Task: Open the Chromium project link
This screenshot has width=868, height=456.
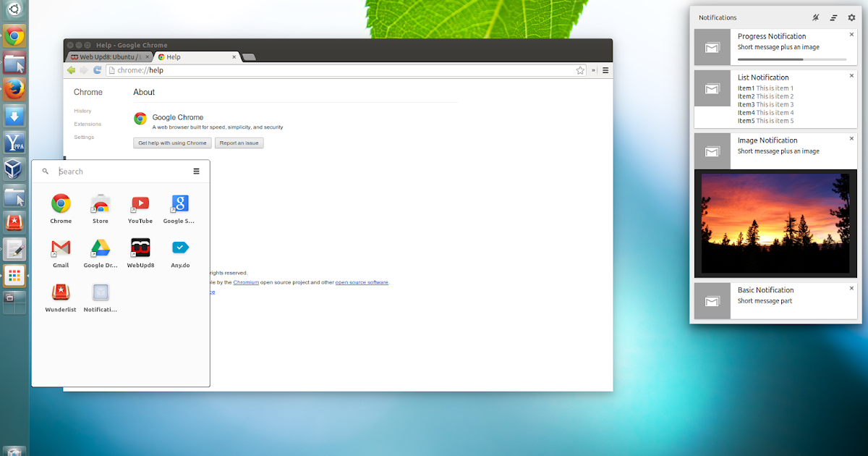Action: [246, 282]
